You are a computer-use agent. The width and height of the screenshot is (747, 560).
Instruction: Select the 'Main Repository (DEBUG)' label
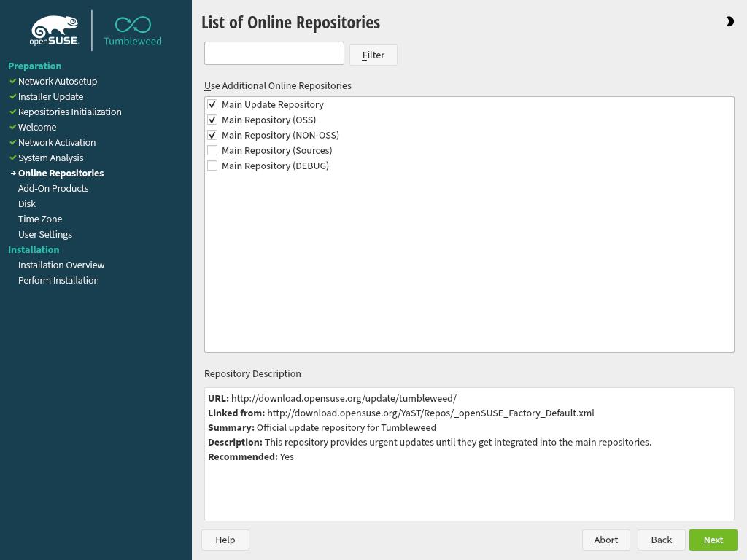275,166
